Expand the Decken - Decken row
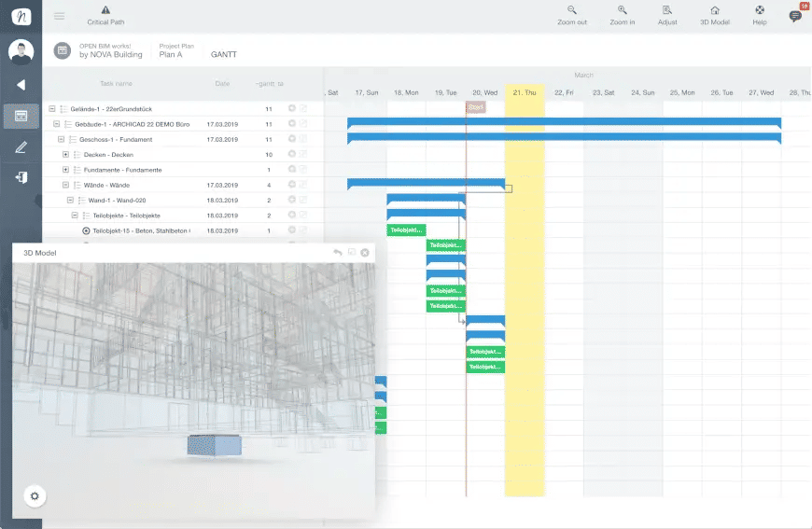Screen dimensions: 812x529 [x=65, y=154]
